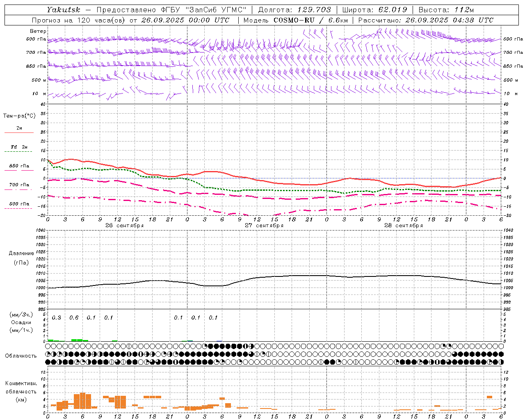Click the '(мм/3ч.)' precipitation unit label
Viewport: 525px width, 420px height.
[21, 315]
